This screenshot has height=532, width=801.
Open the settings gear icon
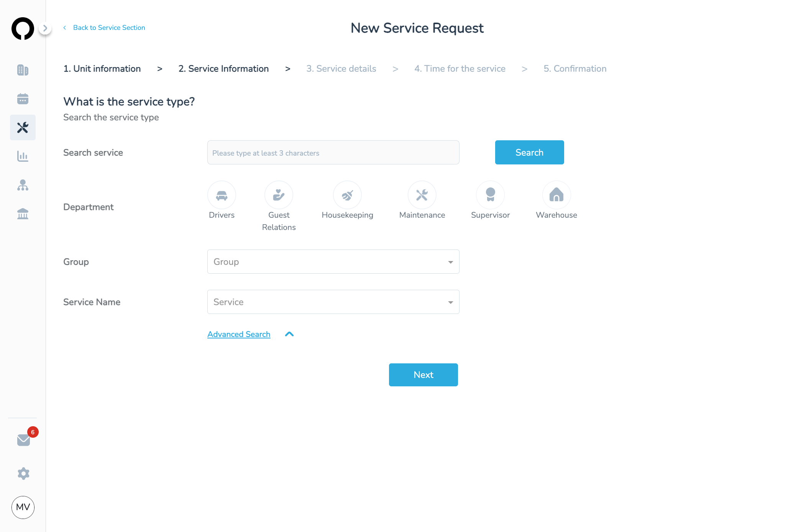(23, 473)
